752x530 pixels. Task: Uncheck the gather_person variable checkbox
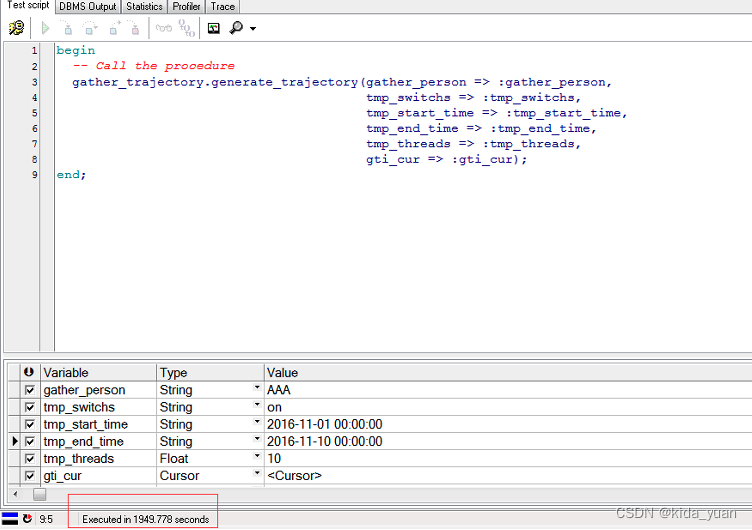(x=30, y=390)
